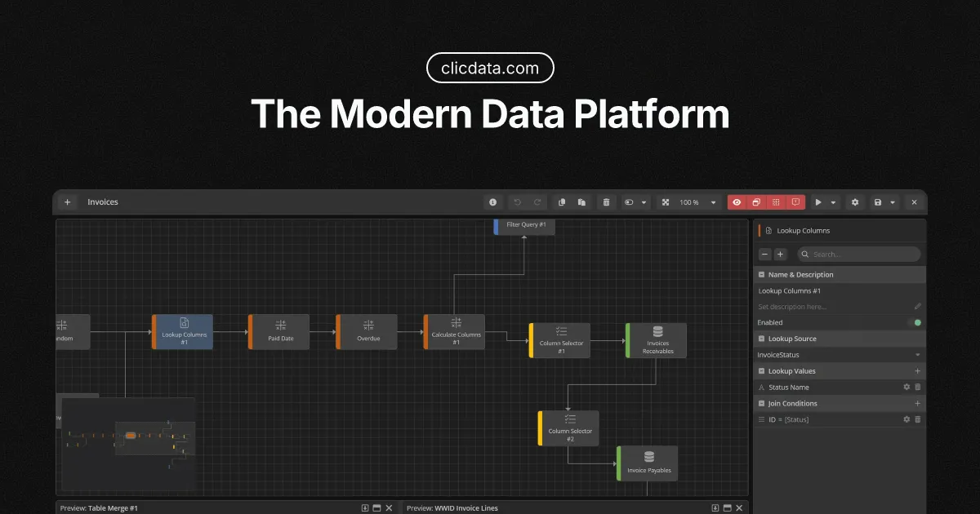Toggle the red grid display button
Viewport: 980px width, 514px height.
coord(776,202)
